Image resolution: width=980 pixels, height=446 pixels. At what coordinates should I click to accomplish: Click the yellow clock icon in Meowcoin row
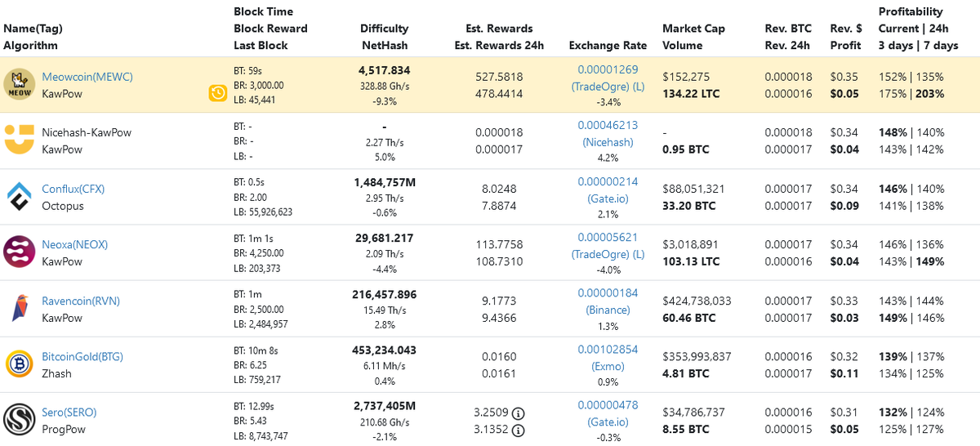click(217, 93)
